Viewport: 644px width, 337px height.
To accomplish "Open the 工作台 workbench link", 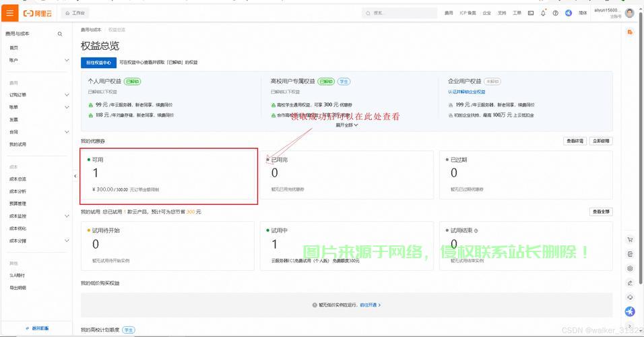I will [75, 13].
